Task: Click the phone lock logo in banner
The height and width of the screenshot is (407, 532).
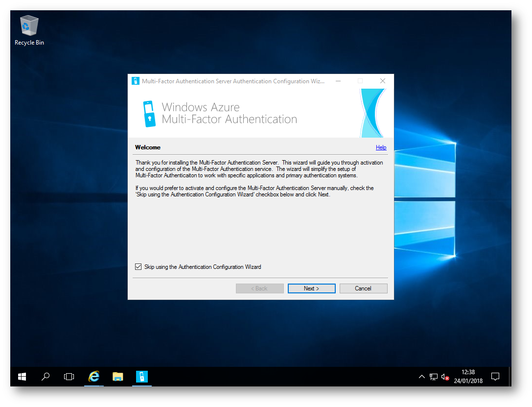Action: click(149, 114)
